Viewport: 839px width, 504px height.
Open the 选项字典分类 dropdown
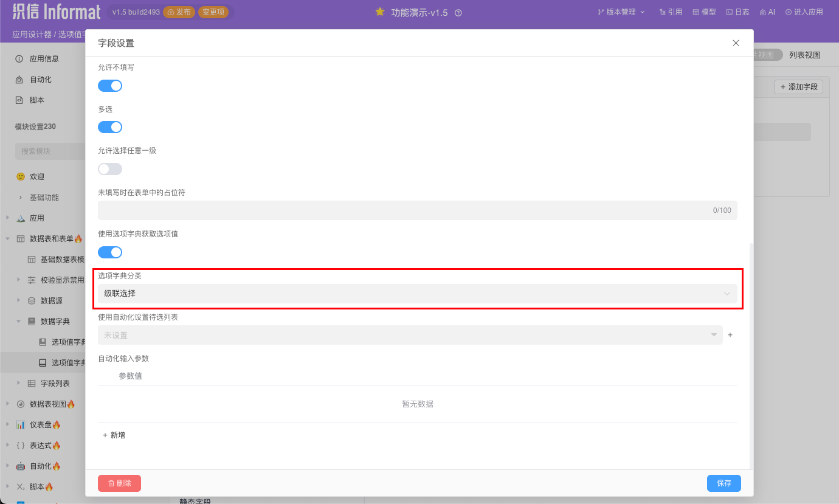(417, 294)
